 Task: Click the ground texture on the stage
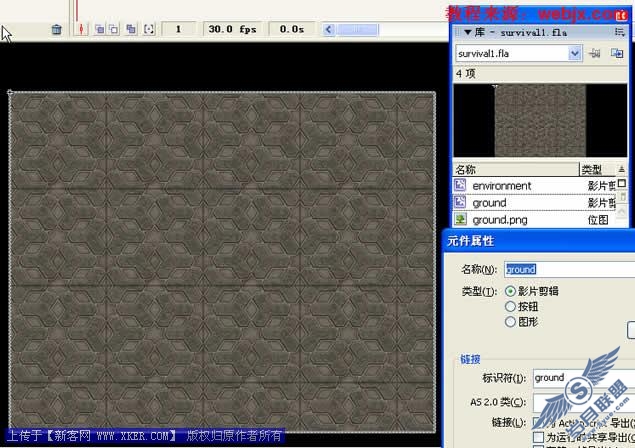(x=222, y=262)
